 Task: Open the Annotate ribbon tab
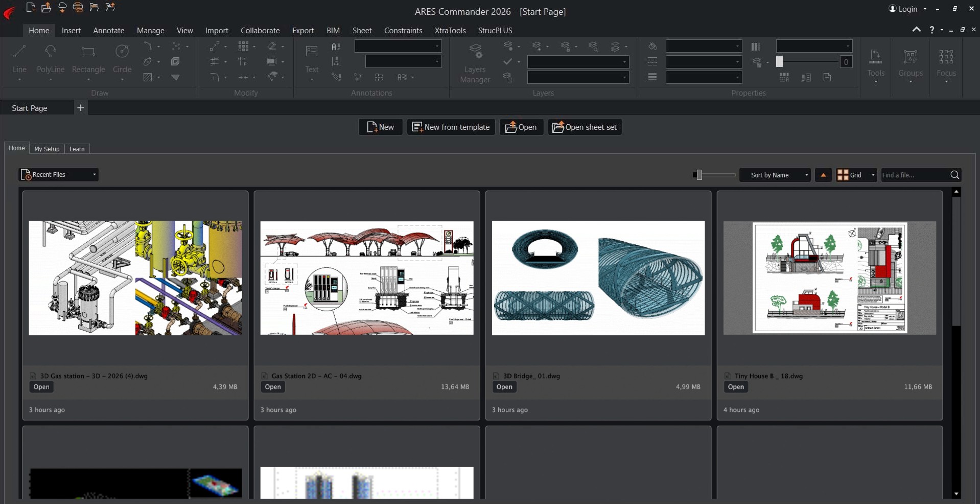(x=108, y=30)
